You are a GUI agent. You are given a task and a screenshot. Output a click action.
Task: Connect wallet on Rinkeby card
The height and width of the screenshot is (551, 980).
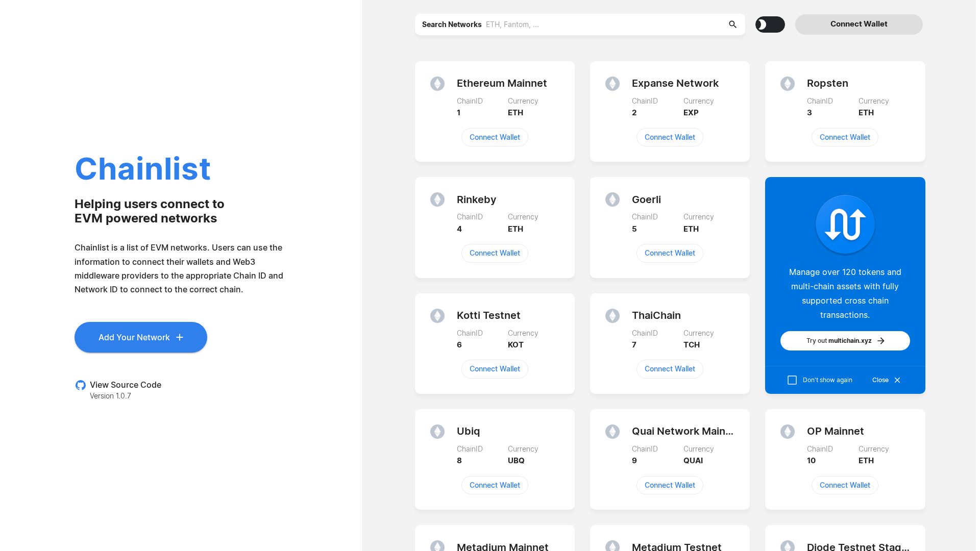[495, 253]
